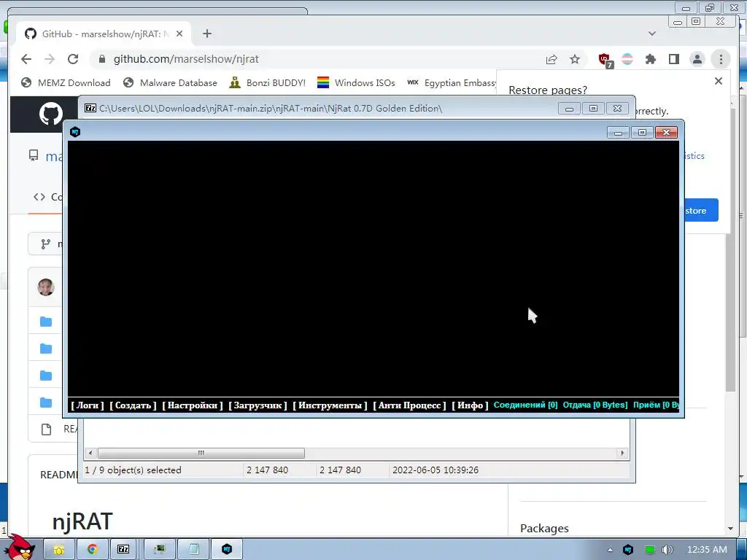Click the njRAT icon in its title bar
Viewport: 747px width, 560px height.
point(75,132)
